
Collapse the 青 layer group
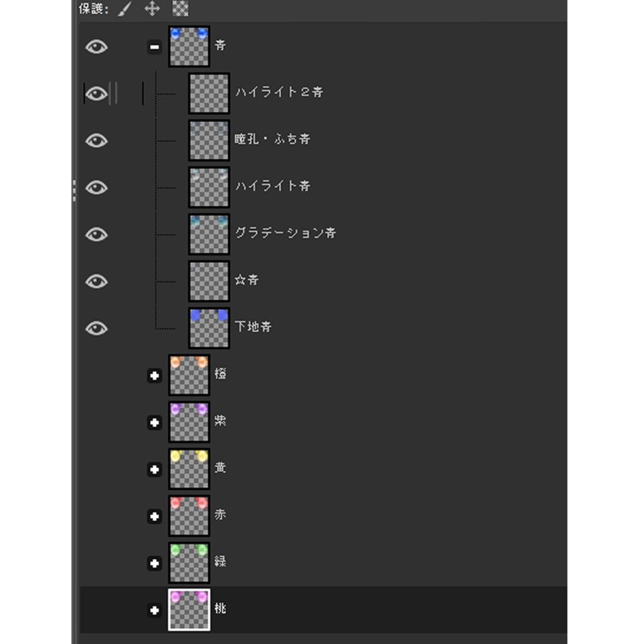tap(154, 47)
